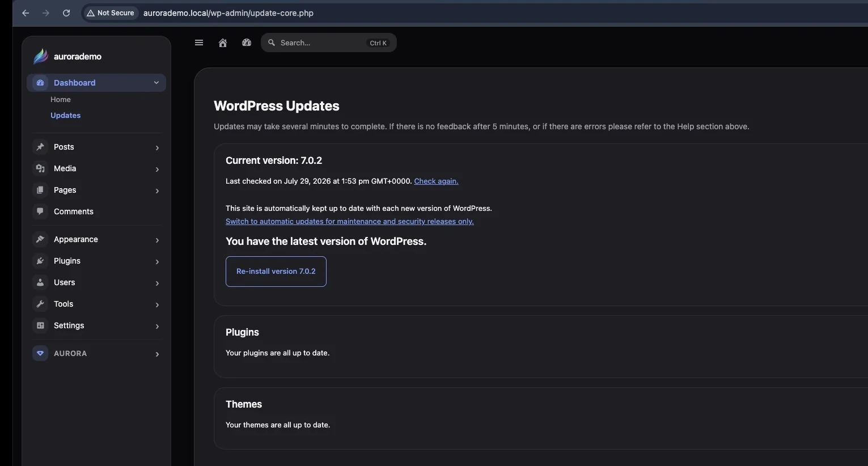868x466 pixels.
Task: Click the Not Secure warning badge
Action: [x=111, y=12]
